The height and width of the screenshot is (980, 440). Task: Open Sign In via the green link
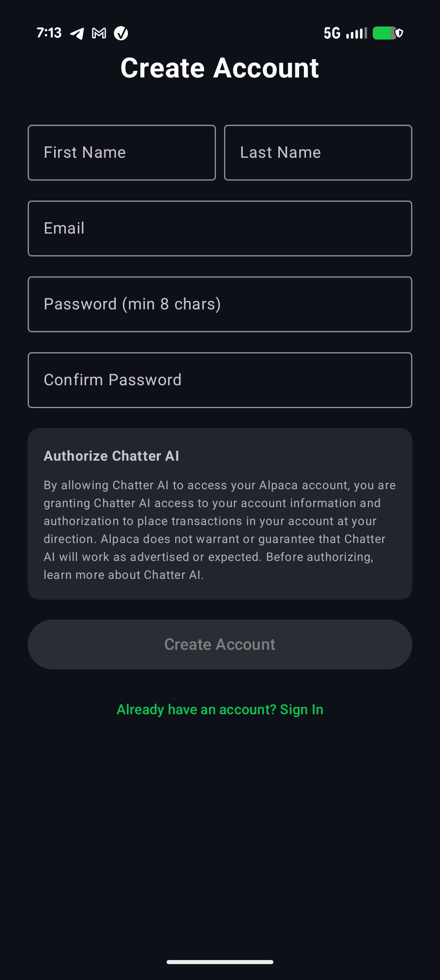pos(220,709)
